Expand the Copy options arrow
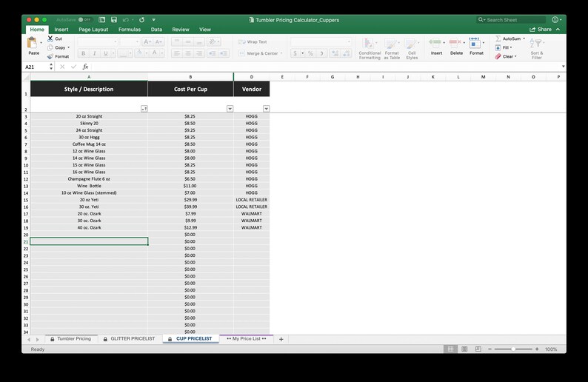Image resolution: width=588 pixels, height=382 pixels. pyautogui.click(x=69, y=47)
